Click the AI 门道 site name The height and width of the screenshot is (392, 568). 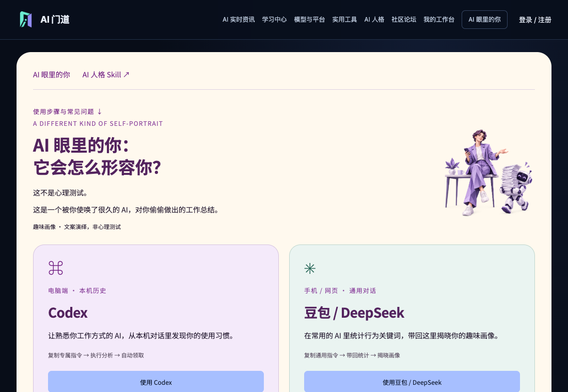55,20
